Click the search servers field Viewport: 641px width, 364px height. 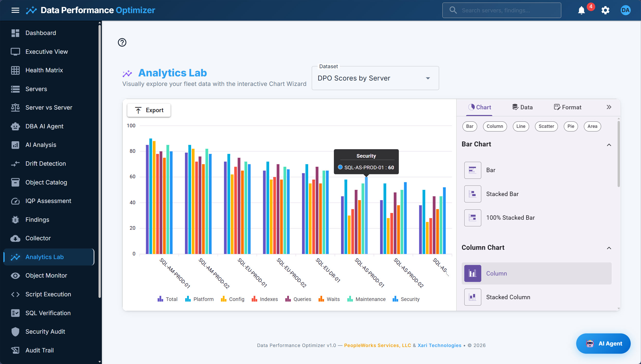click(502, 10)
